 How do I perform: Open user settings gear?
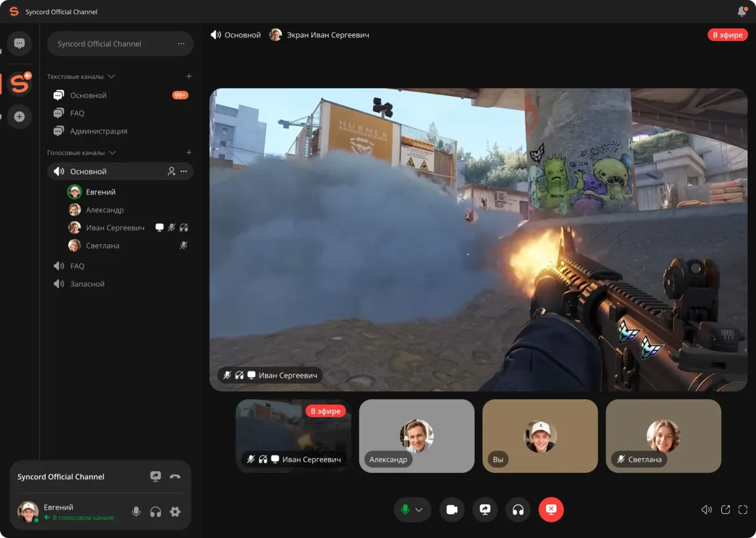coord(175,511)
